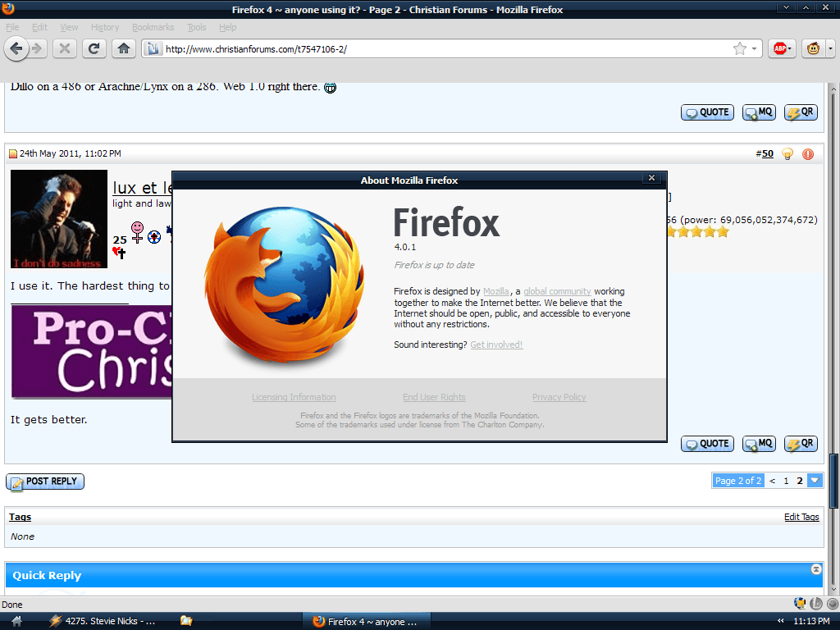Screen dimensions: 840x630
Task: Click the round blue badge icon under the username
Action: click(154, 237)
